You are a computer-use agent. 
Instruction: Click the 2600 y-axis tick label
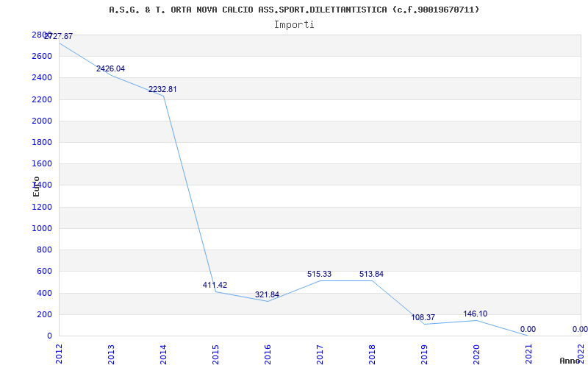pyautogui.click(x=42, y=57)
